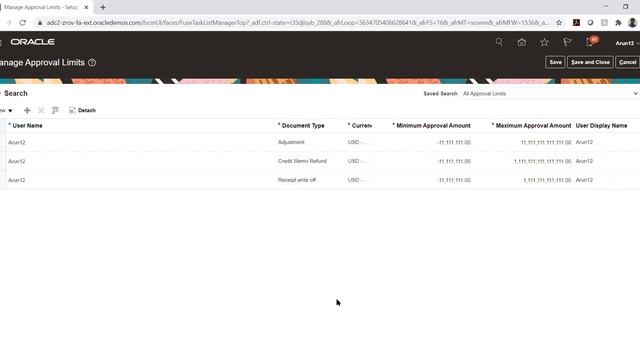The height and width of the screenshot is (360, 640).
Task: Click the browser reload icon
Action: 22,23
